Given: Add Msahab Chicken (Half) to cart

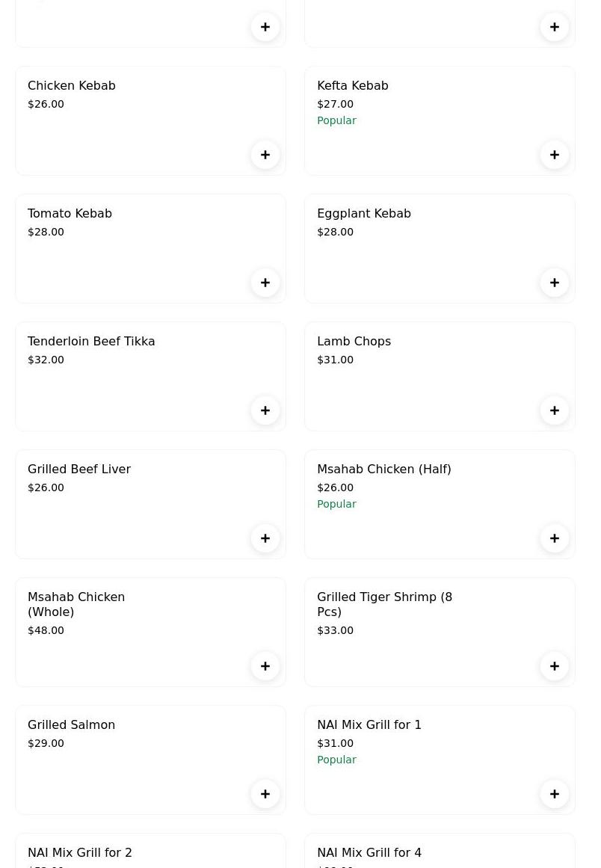Looking at the screenshot, I should [x=555, y=538].
